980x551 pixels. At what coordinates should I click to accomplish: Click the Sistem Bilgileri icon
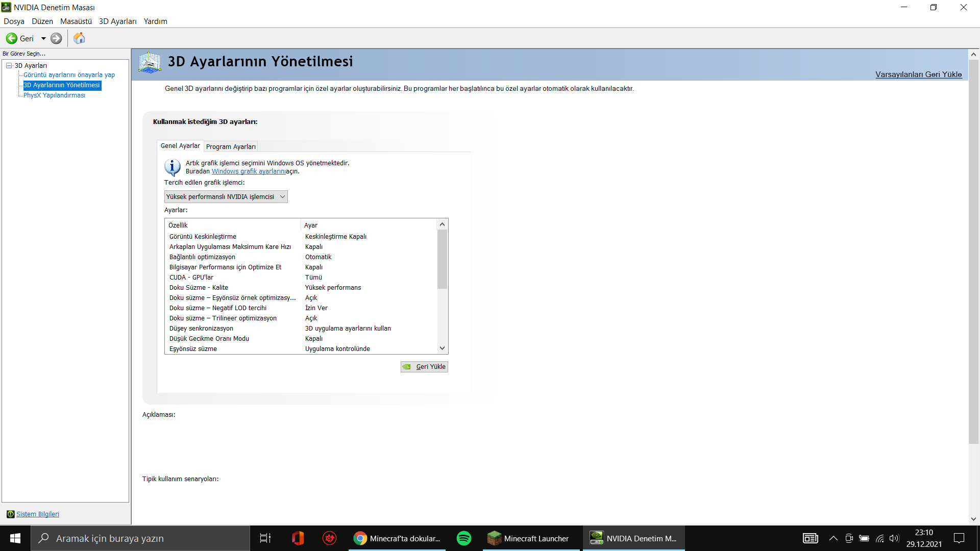point(10,514)
